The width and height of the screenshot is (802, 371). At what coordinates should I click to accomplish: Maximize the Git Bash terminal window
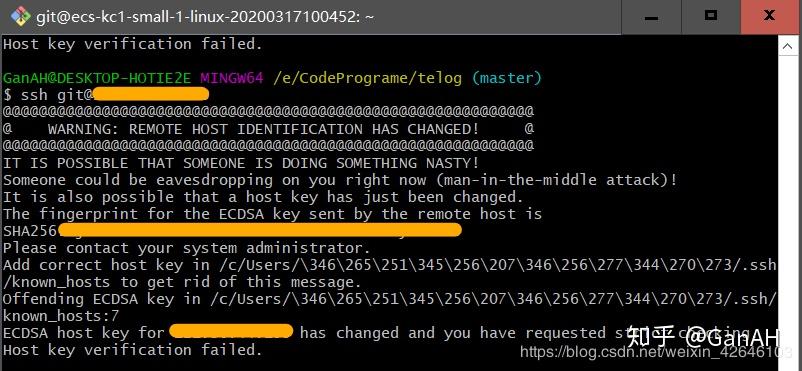pos(710,17)
